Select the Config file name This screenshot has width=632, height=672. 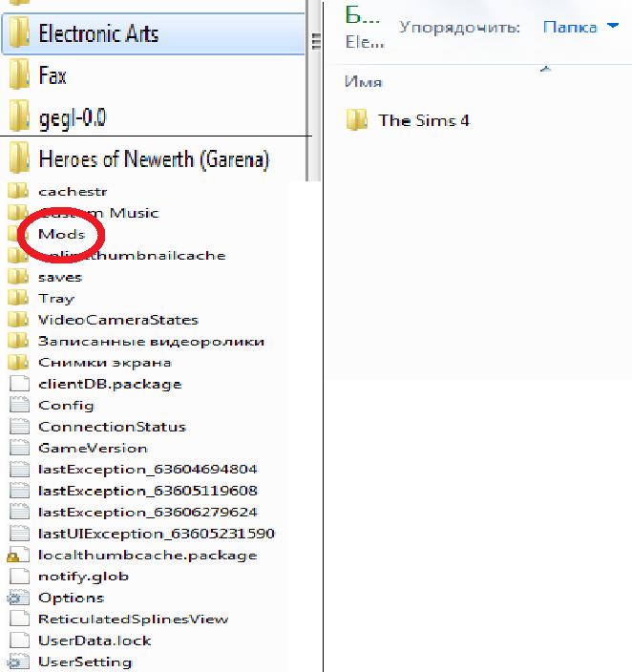pyautogui.click(x=66, y=406)
